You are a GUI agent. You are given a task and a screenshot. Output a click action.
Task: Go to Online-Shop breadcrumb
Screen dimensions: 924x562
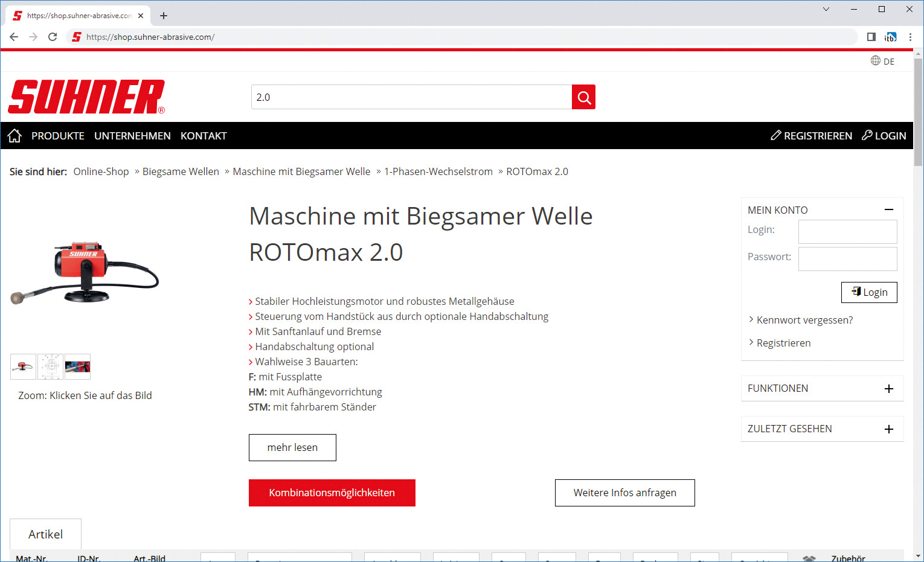tap(101, 171)
